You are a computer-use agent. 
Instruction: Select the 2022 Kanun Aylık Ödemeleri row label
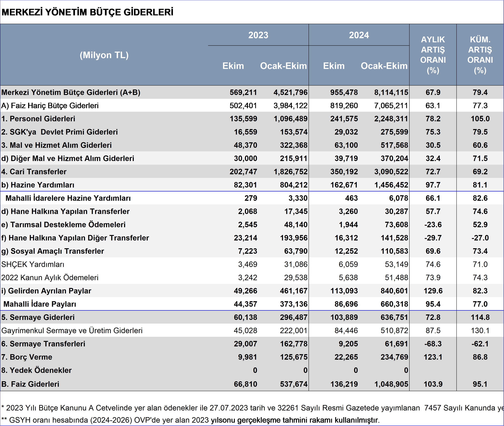click(x=50, y=277)
